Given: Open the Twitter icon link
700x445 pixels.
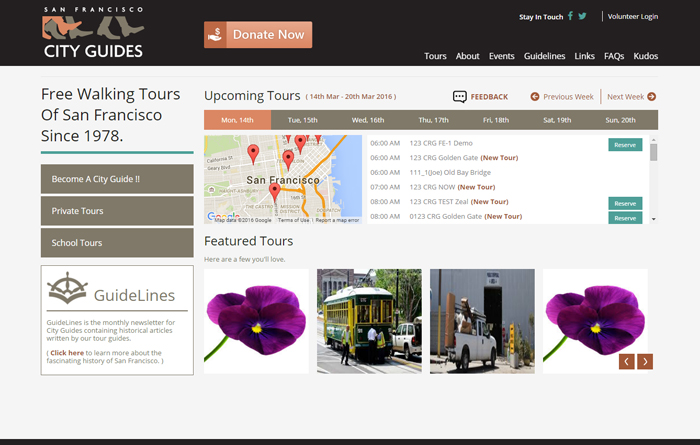Looking at the screenshot, I should 583,16.
